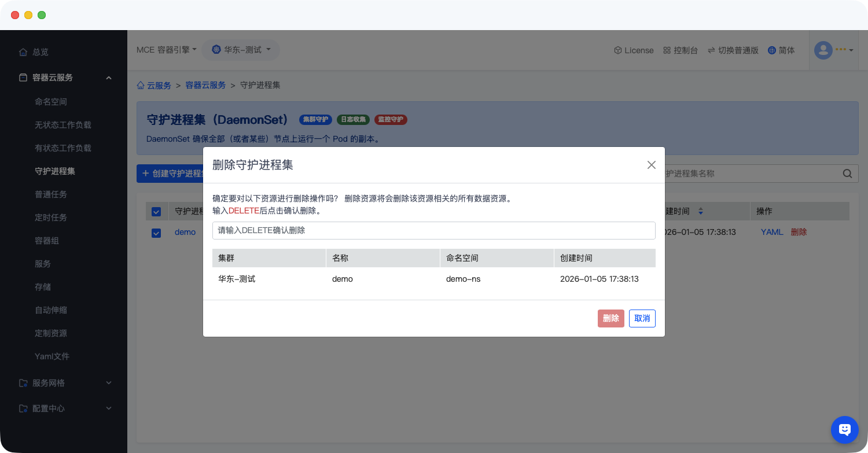The width and height of the screenshot is (868, 453).
Task: Click the 简体 language globe icon
Action: point(771,50)
